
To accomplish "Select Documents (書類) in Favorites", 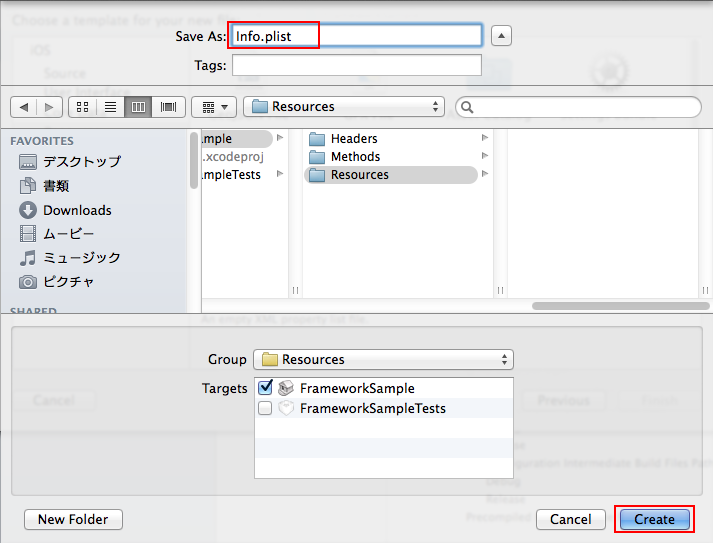I will point(44,186).
